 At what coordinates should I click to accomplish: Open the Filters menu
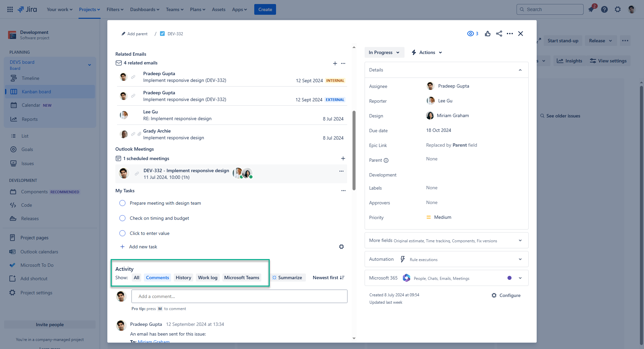115,9
